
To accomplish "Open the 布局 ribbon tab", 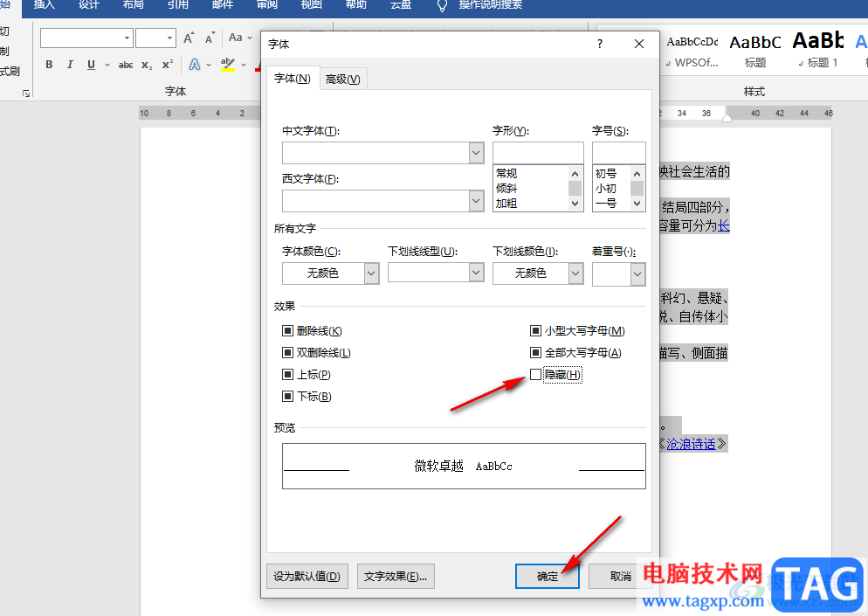I will point(134,5).
